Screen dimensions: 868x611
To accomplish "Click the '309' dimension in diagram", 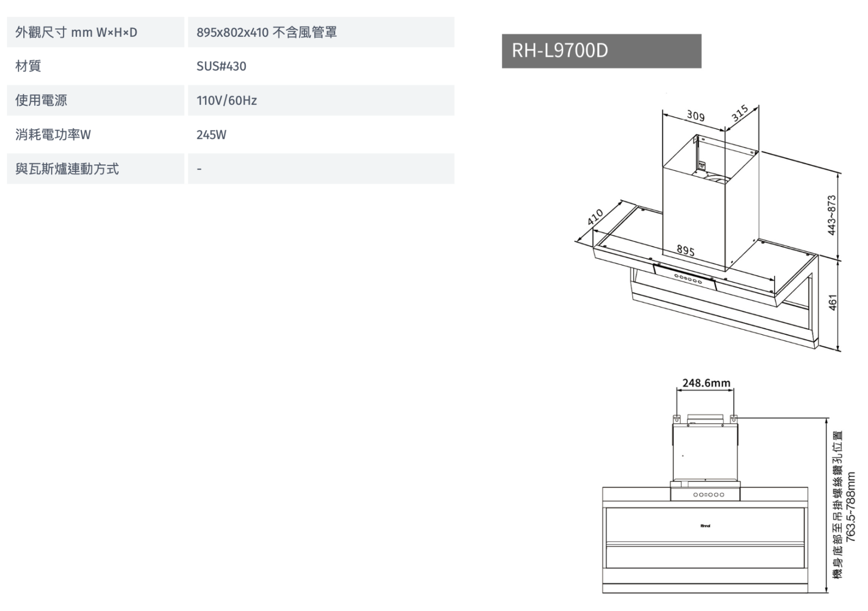I will (695, 116).
